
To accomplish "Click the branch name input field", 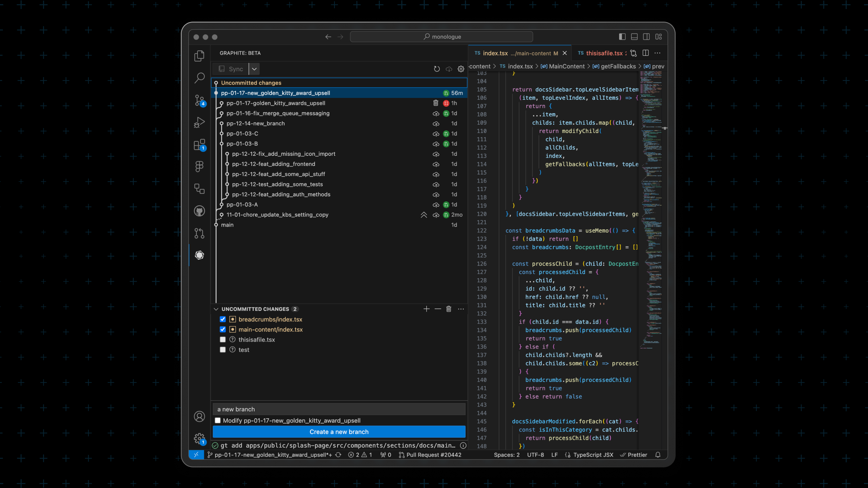I will pyautogui.click(x=339, y=409).
